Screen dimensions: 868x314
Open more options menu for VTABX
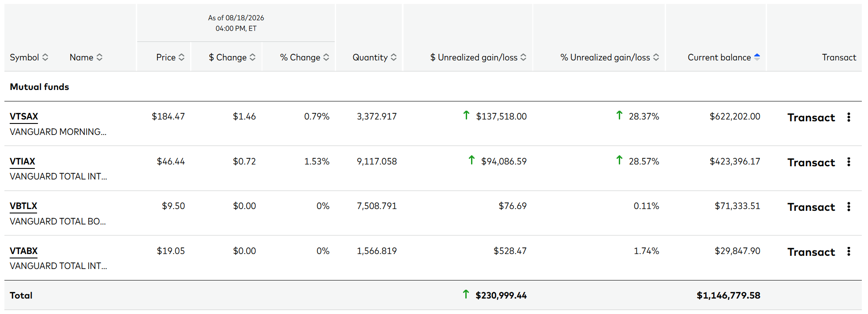[849, 251]
